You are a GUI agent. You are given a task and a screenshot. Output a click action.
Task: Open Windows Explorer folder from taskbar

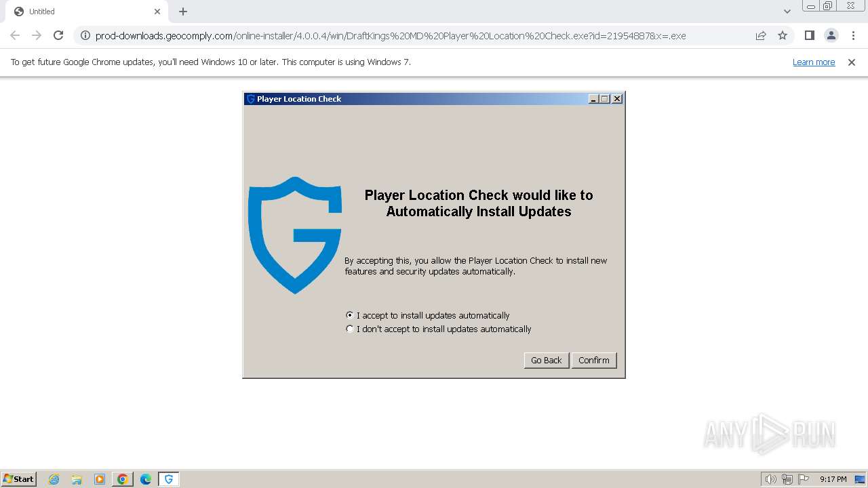point(77,479)
